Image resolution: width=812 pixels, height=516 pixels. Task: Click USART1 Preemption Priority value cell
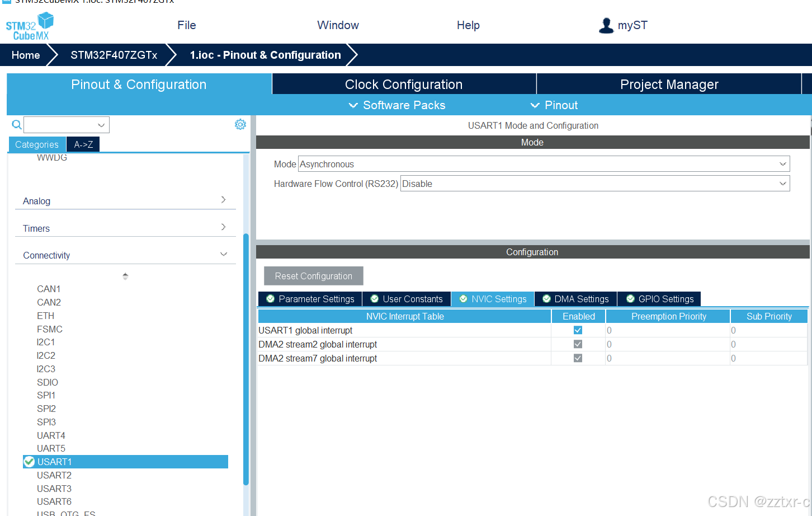pyautogui.click(x=668, y=330)
